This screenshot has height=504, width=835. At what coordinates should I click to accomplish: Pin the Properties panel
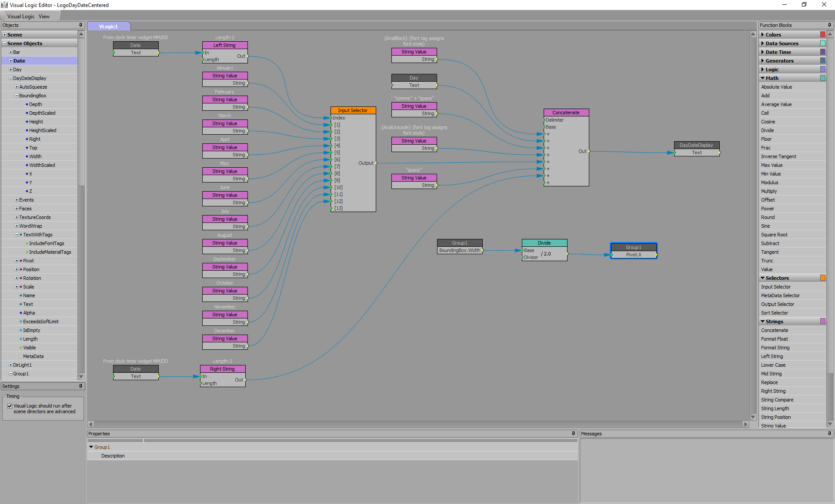[573, 434]
